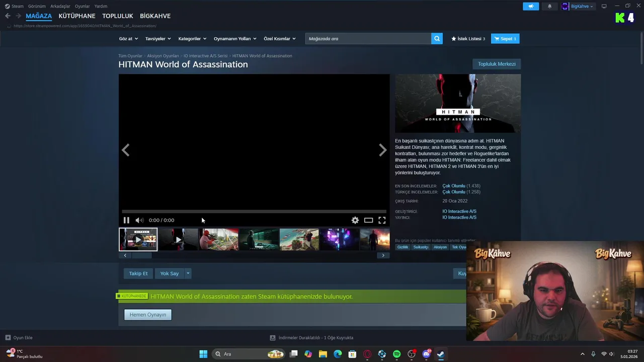
Task: Expand the Özel Kısımlar dropdown
Action: coord(280,39)
